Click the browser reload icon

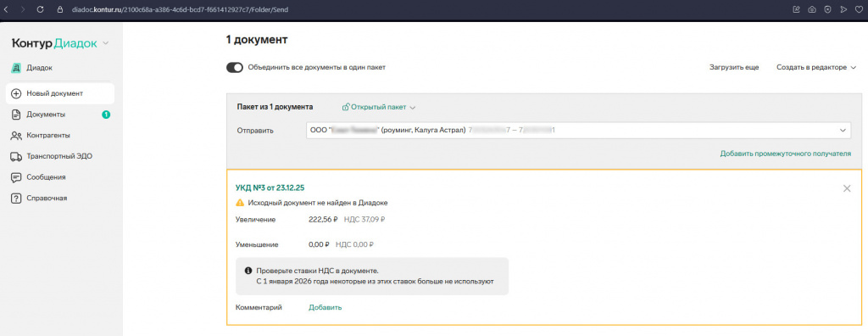[x=40, y=9]
